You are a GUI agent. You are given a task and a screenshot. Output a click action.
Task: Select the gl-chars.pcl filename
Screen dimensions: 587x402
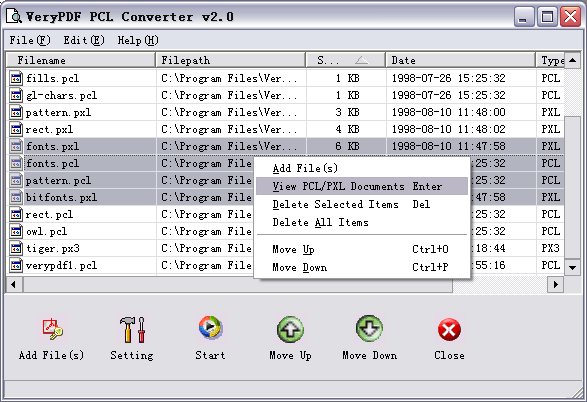tap(61, 95)
